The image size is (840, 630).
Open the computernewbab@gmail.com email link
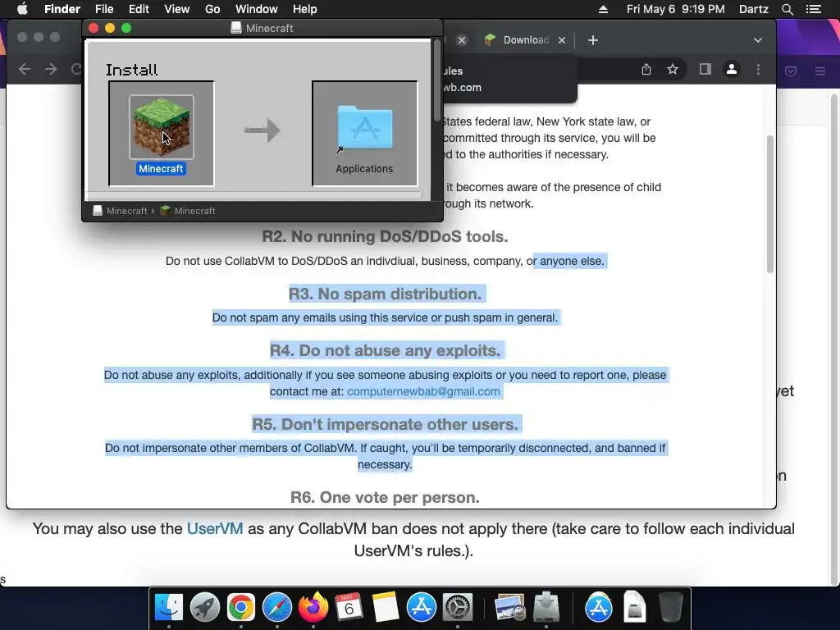tap(423, 391)
